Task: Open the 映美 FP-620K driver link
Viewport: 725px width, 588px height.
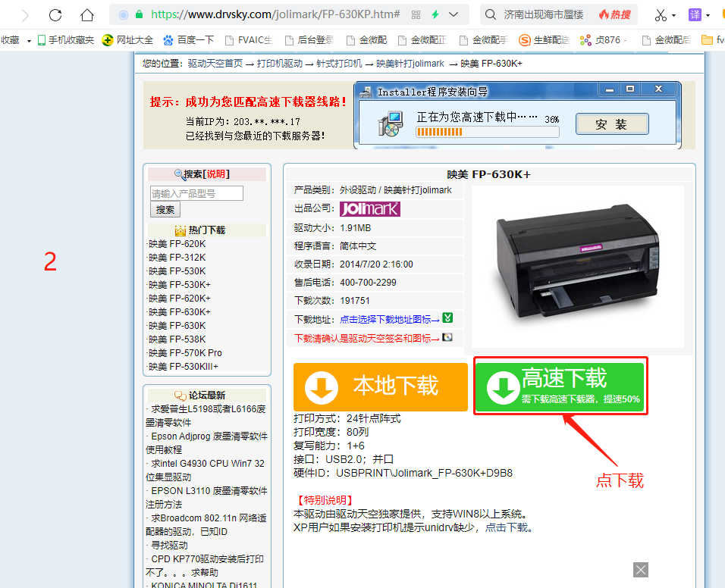Action: pos(177,244)
